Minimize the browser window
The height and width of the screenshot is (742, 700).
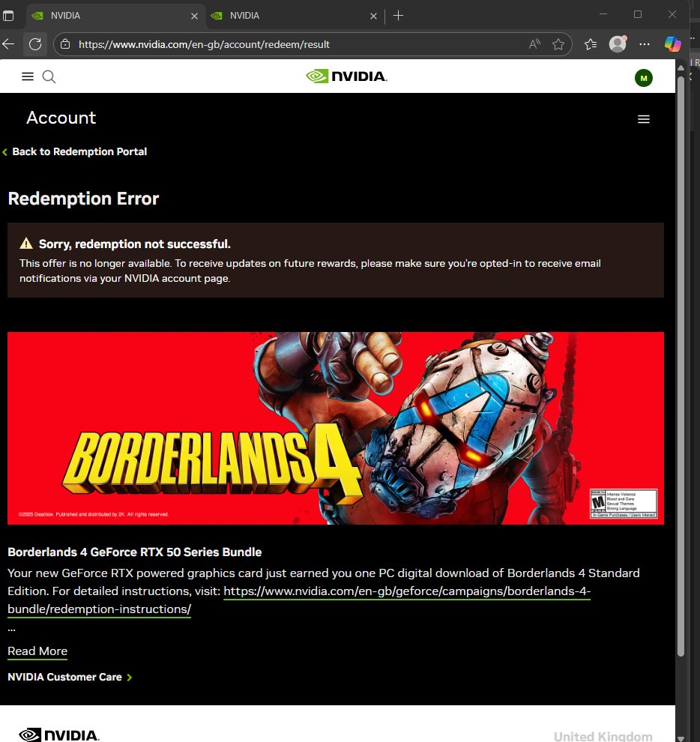[x=603, y=15]
